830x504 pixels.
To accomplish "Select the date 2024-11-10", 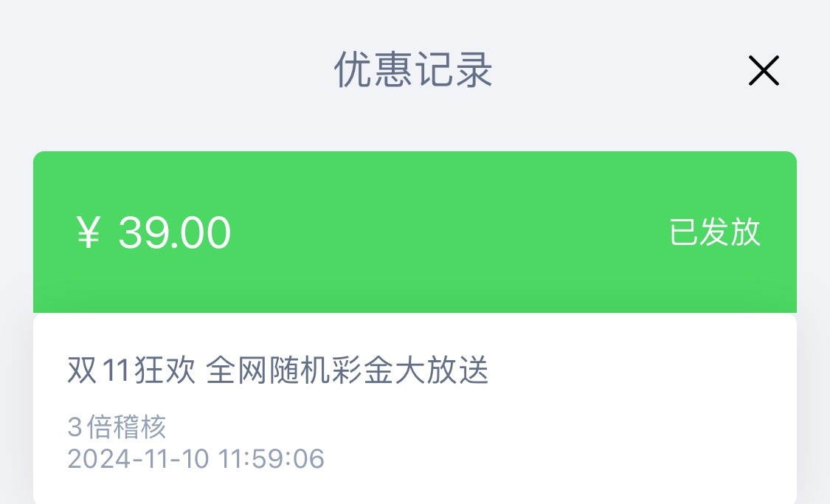I will click(139, 458).
